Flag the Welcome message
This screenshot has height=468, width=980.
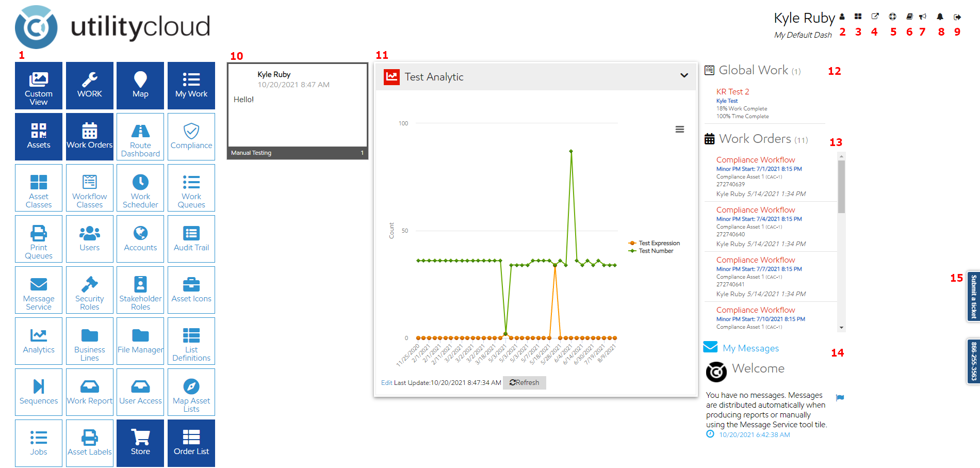[x=840, y=397]
